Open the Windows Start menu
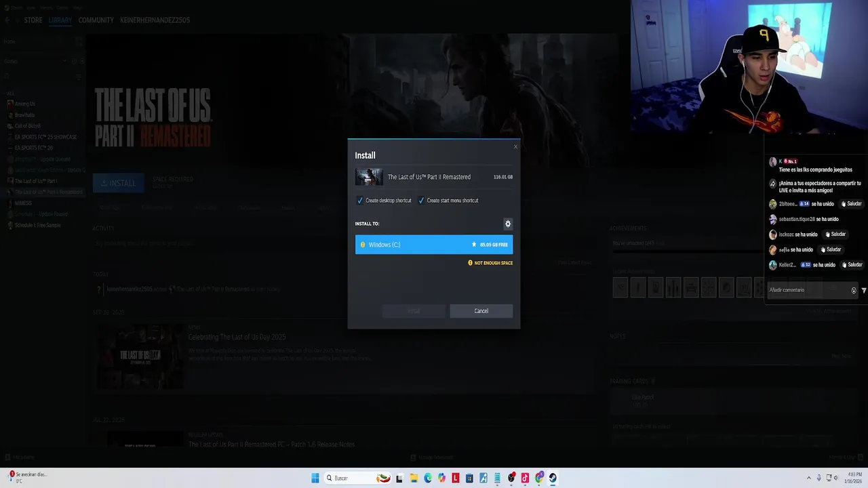This screenshot has width=868, height=488. [315, 478]
